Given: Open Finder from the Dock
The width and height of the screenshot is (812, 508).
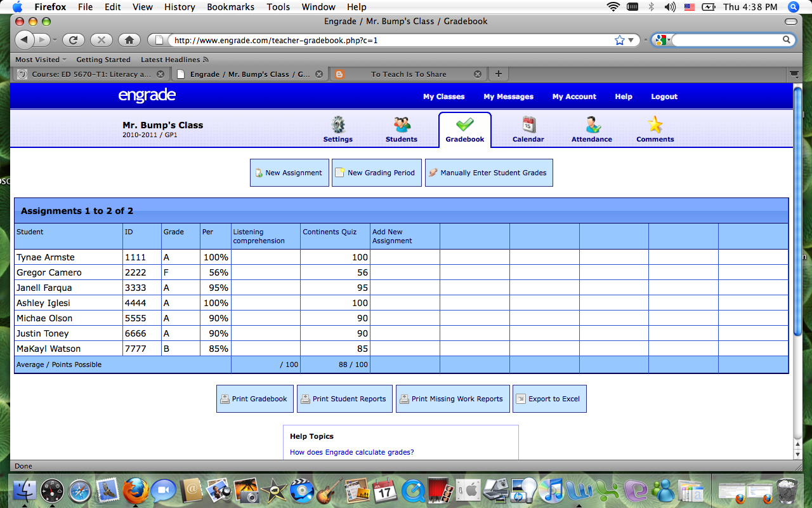Looking at the screenshot, I should pyautogui.click(x=24, y=490).
